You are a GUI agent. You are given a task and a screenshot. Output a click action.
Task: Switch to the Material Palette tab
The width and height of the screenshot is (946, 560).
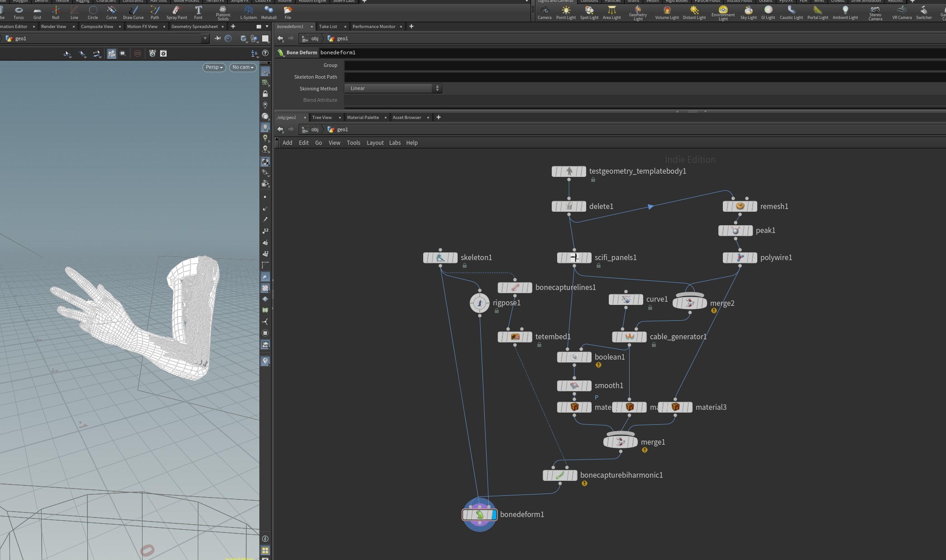click(x=363, y=118)
